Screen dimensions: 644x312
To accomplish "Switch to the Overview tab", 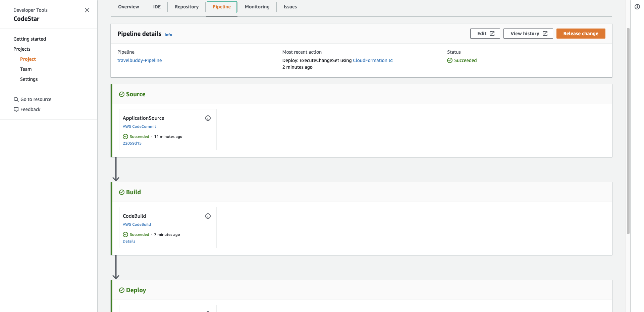I will [128, 7].
